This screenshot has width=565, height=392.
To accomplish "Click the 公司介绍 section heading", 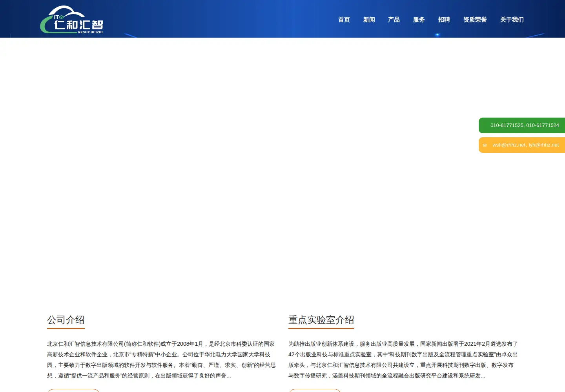I will coord(66,320).
